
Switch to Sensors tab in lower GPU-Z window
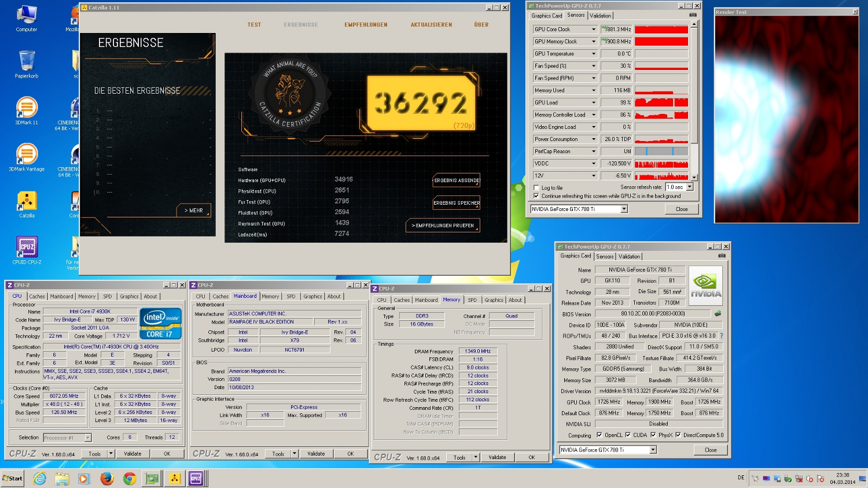click(x=605, y=256)
